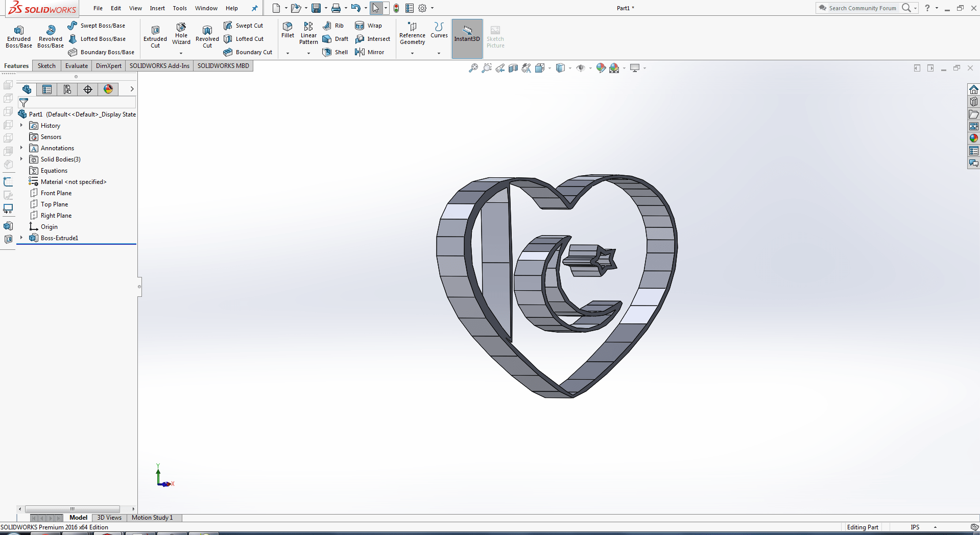Select the Front Plane item
The image size is (980, 535).
[x=51, y=193]
